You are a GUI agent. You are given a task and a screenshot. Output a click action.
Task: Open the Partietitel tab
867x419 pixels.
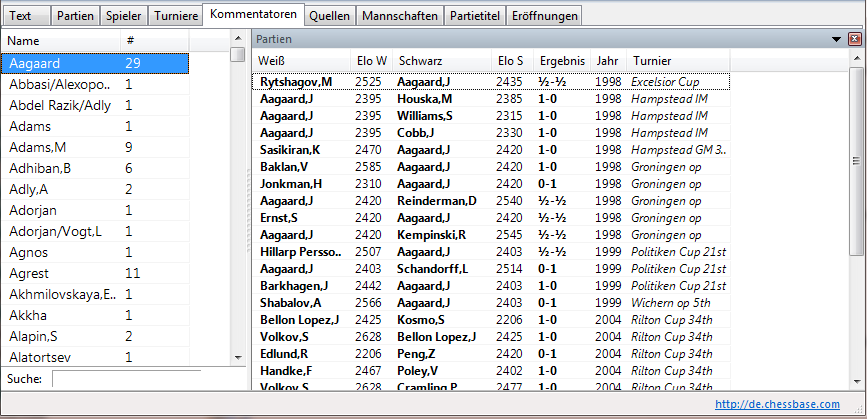475,16
